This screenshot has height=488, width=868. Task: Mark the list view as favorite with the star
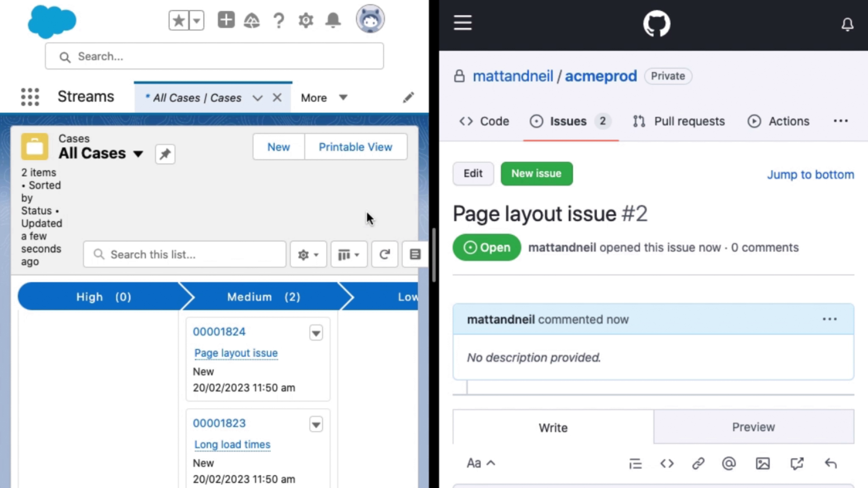178,20
